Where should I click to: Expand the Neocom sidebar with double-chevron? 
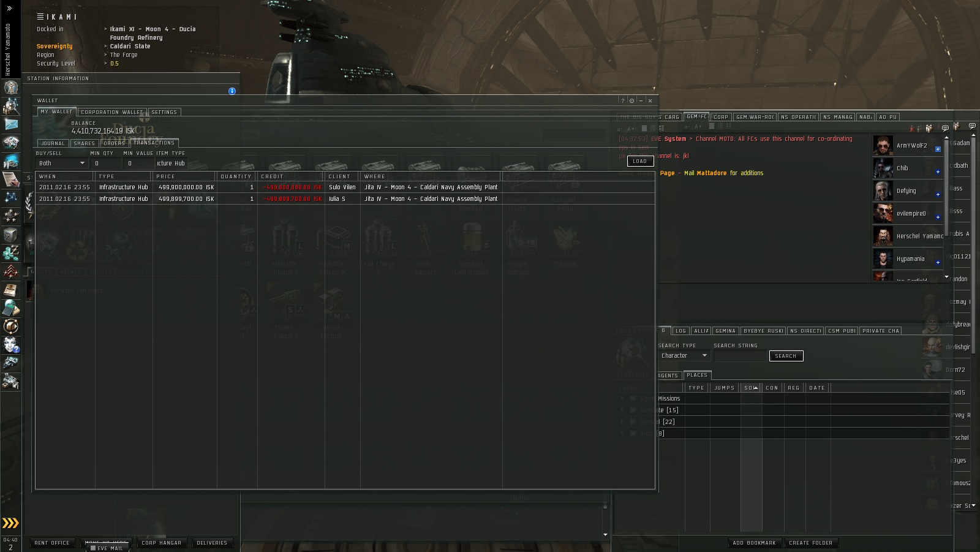point(9,9)
